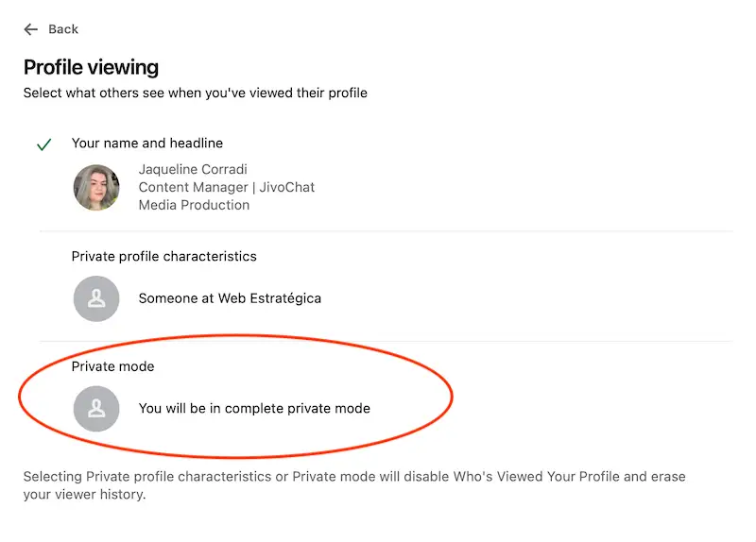Click the Profile viewing heading
The image size is (756, 542).
(91, 67)
